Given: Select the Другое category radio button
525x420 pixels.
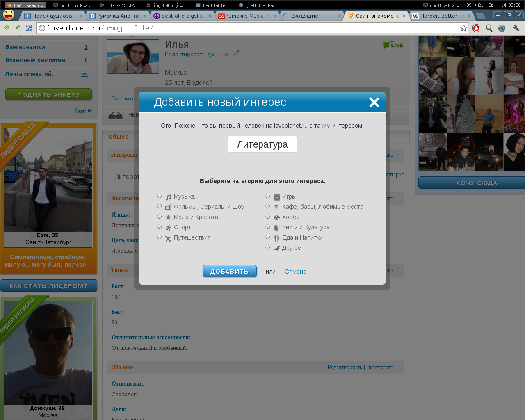Looking at the screenshot, I should pos(267,247).
